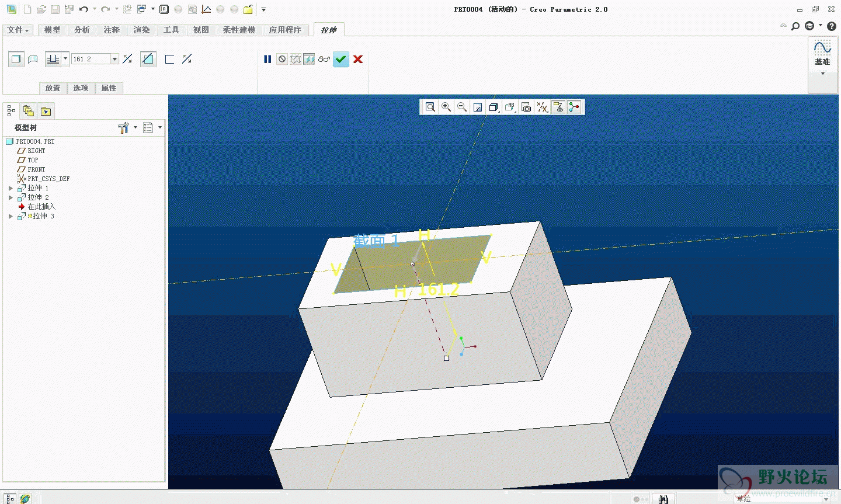Image resolution: width=841 pixels, height=504 pixels.
Task: Select the 拉伸 extrude tab
Action: (x=329, y=30)
